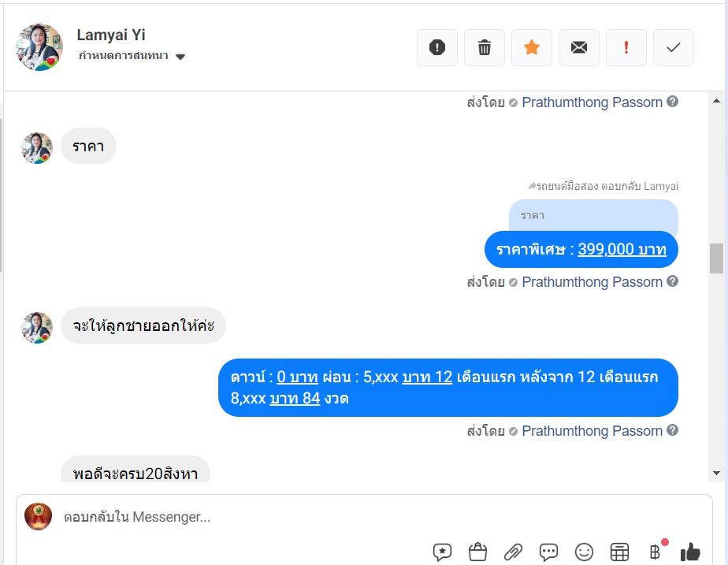Click the chat scrollbar down arrow
Viewport: 728px width, 565px height.
[716, 473]
